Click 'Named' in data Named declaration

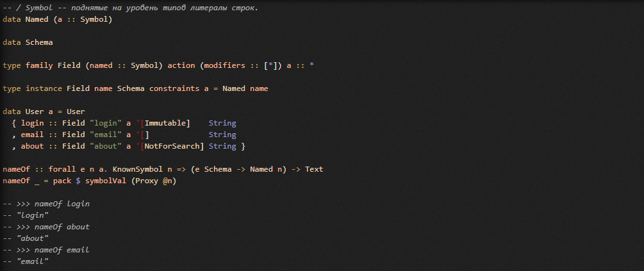coord(37,19)
